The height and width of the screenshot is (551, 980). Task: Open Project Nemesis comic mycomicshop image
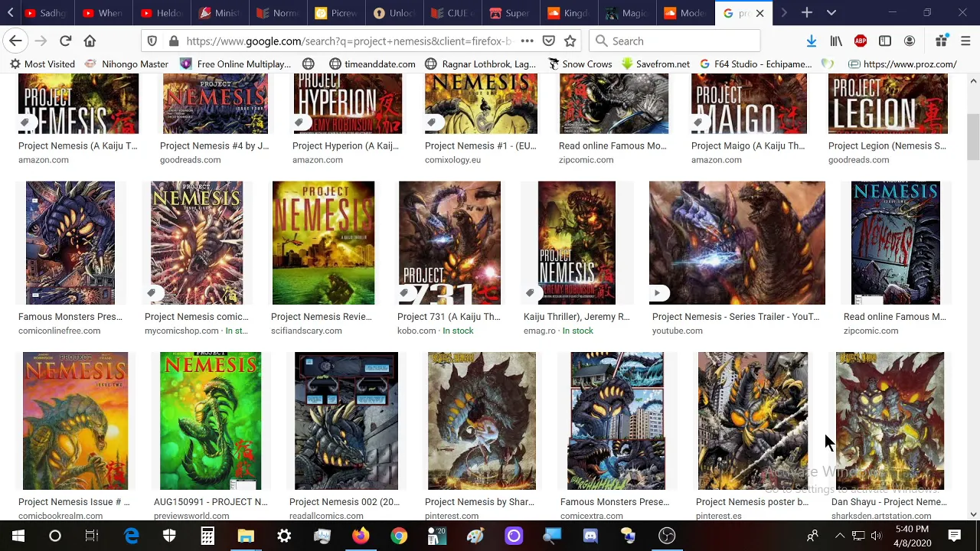(197, 243)
